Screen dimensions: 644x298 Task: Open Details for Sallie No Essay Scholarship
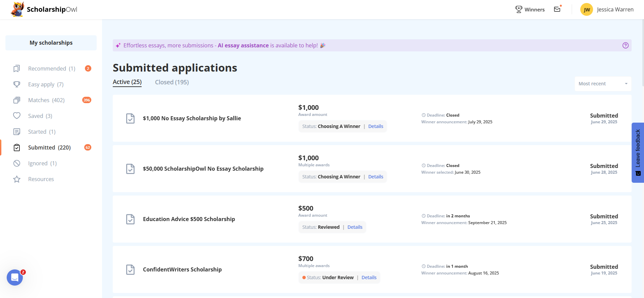click(x=376, y=126)
